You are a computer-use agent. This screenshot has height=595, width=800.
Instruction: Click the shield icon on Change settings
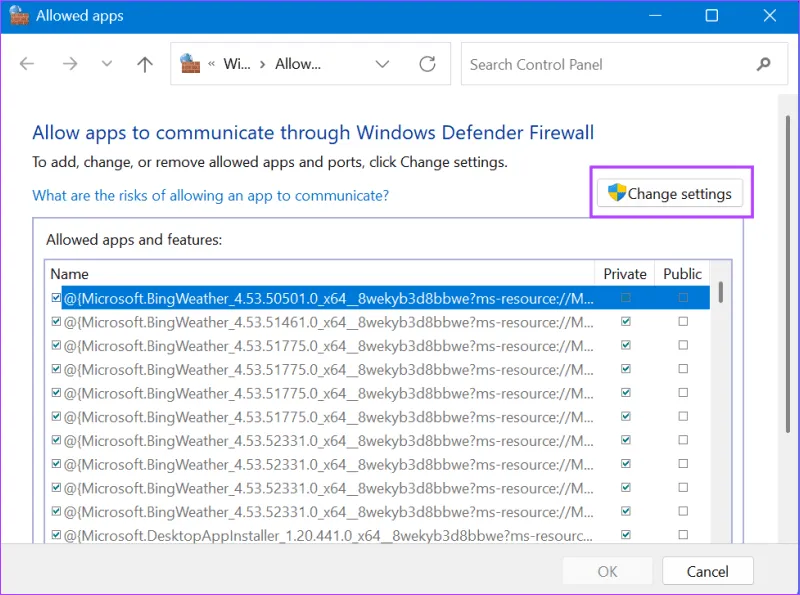(x=617, y=192)
